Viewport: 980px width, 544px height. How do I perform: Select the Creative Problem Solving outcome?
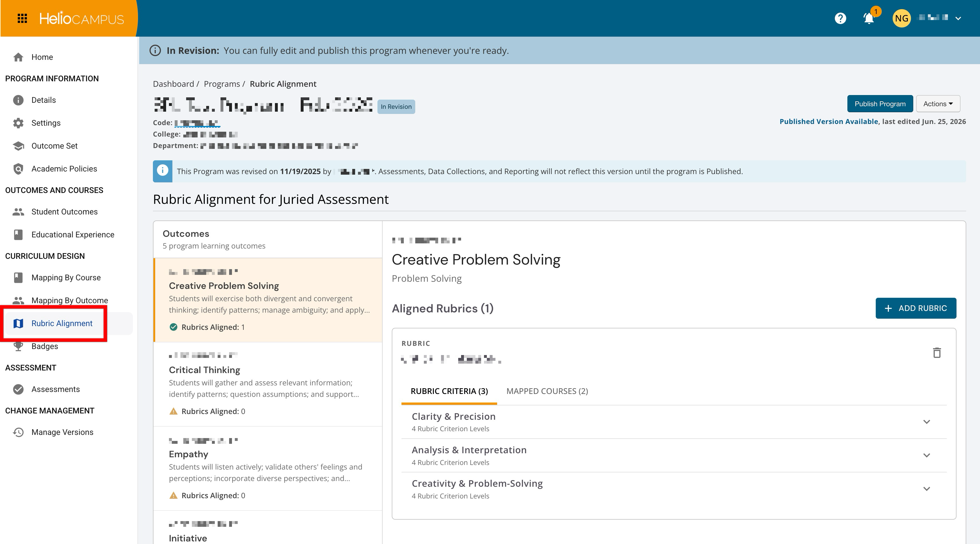coord(268,300)
